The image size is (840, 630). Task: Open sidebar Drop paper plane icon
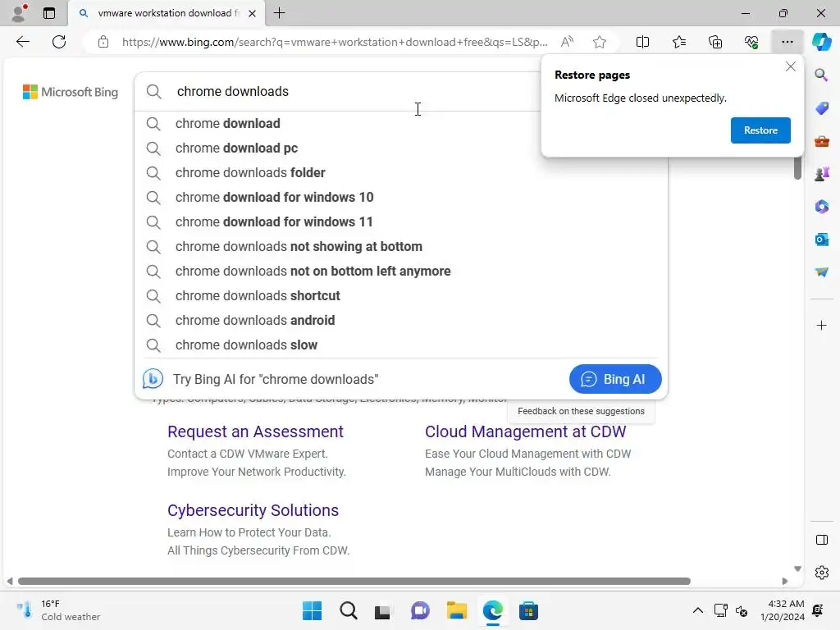coord(821,272)
